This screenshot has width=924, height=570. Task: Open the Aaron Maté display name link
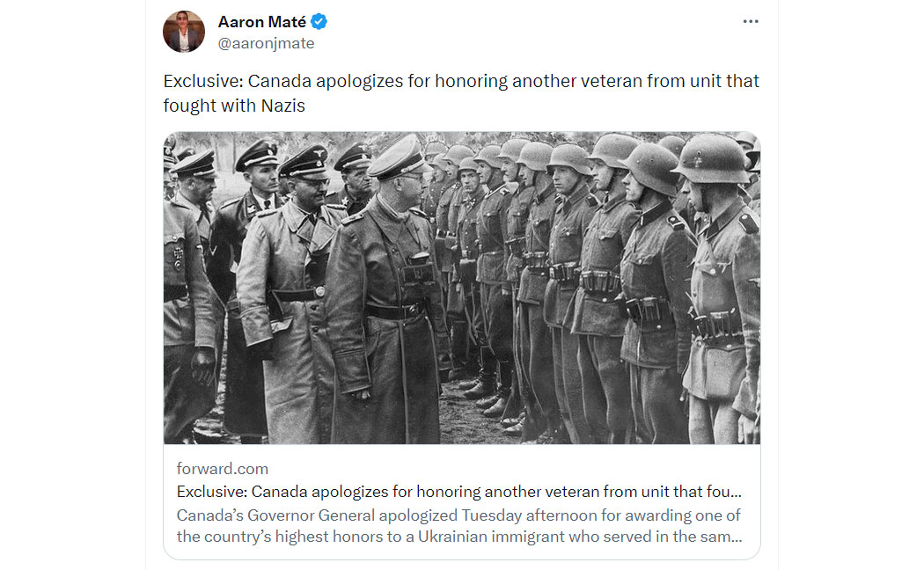[x=261, y=22]
